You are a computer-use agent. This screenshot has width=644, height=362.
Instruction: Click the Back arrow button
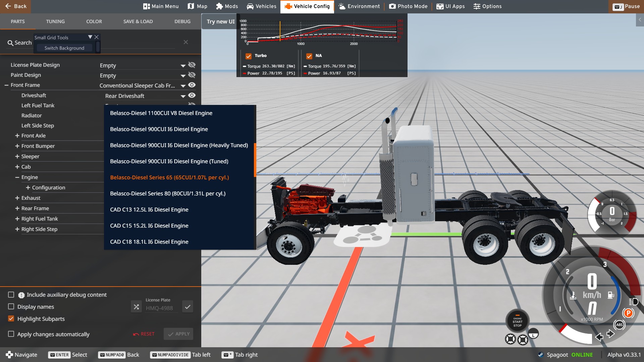point(15,6)
